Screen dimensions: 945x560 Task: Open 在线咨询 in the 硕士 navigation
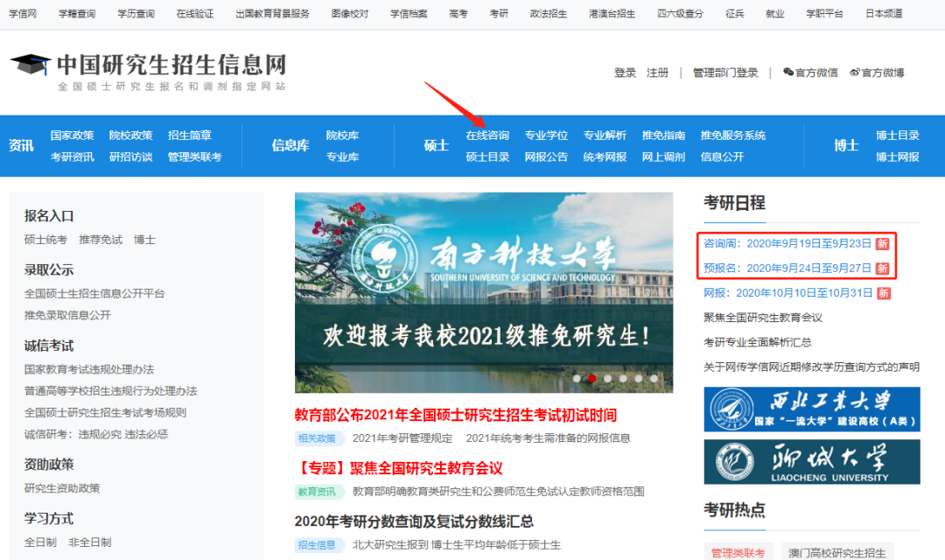coord(487,136)
